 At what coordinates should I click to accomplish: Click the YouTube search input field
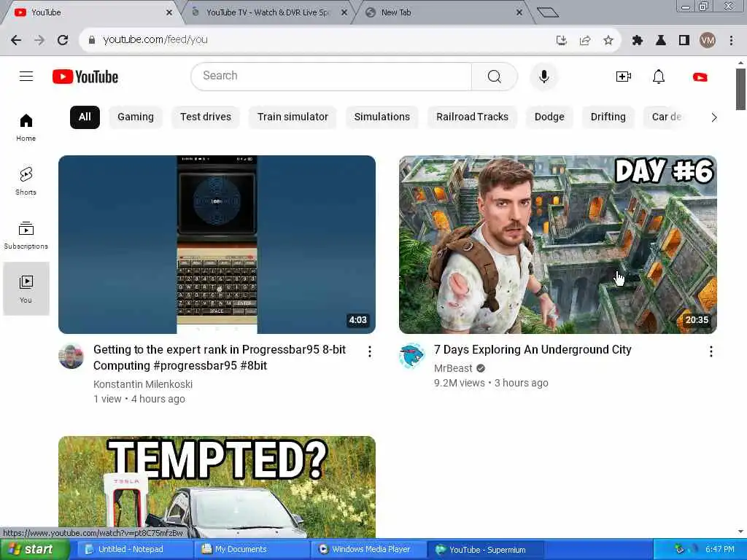pos(331,76)
